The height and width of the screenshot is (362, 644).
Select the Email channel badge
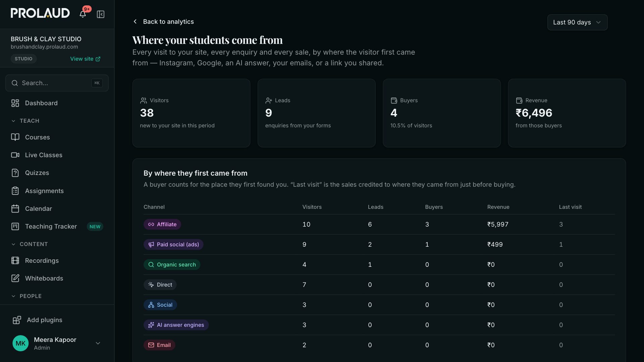(x=159, y=345)
